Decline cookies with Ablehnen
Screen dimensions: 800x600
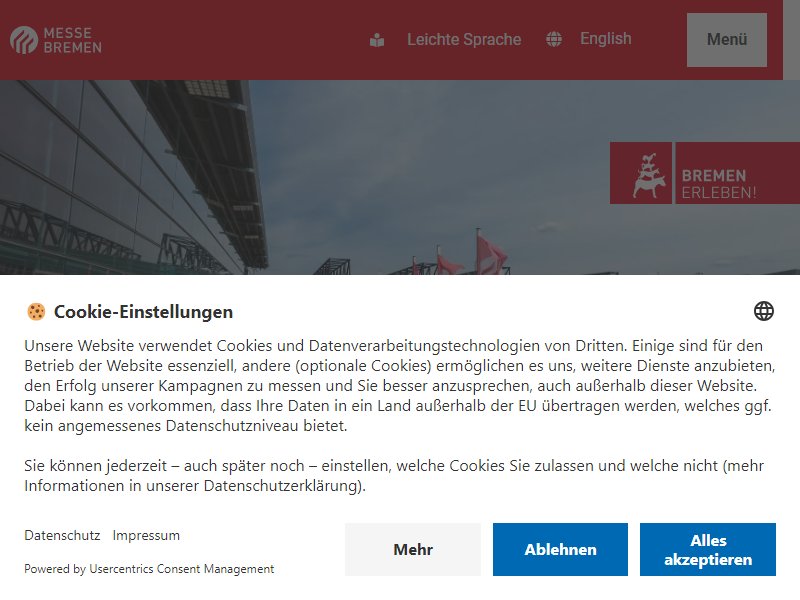pyautogui.click(x=560, y=549)
